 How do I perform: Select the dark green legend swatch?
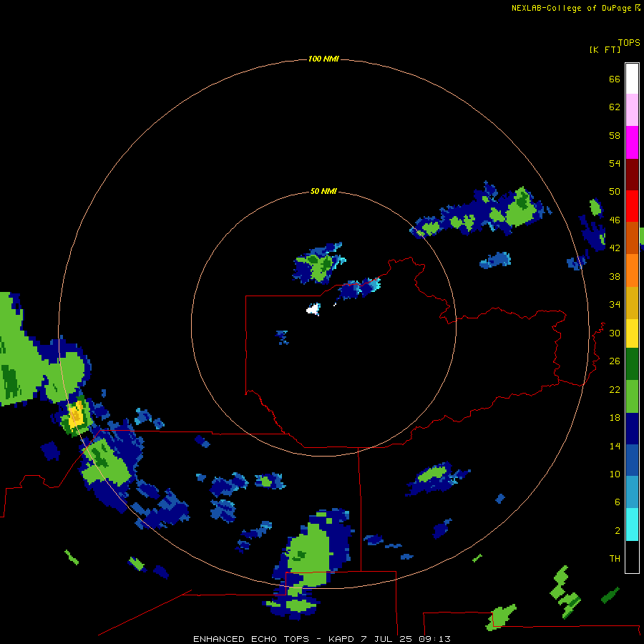click(632, 364)
